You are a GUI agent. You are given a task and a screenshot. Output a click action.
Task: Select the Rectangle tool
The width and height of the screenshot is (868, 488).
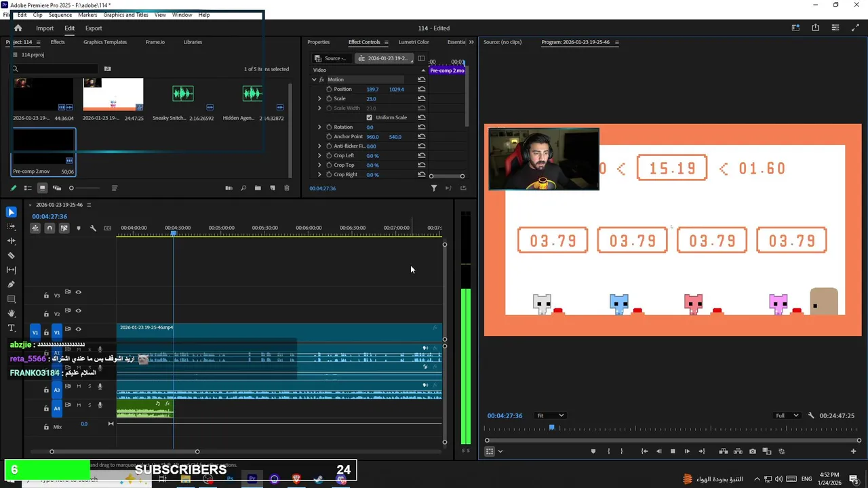tap(11, 299)
